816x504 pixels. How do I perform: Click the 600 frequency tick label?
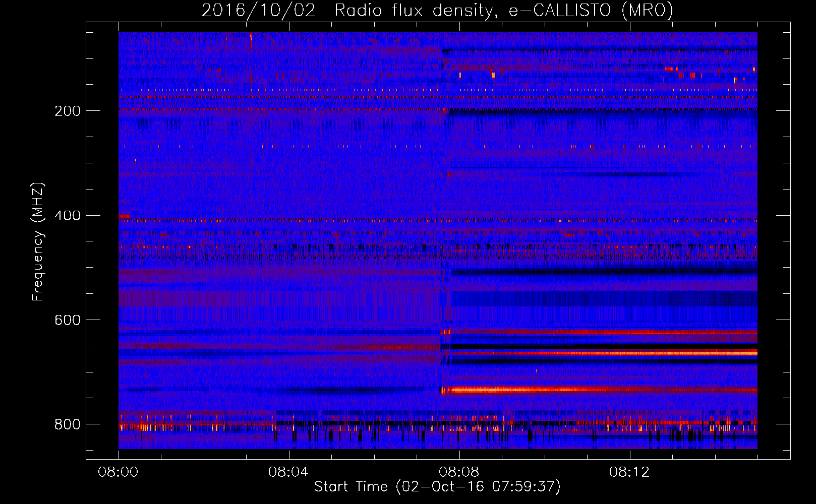[68, 320]
